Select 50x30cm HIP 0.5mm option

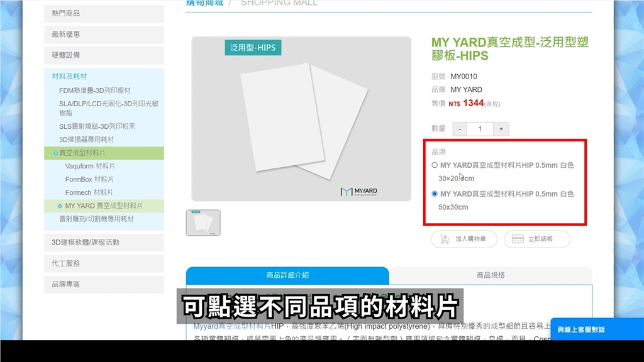[435, 194]
